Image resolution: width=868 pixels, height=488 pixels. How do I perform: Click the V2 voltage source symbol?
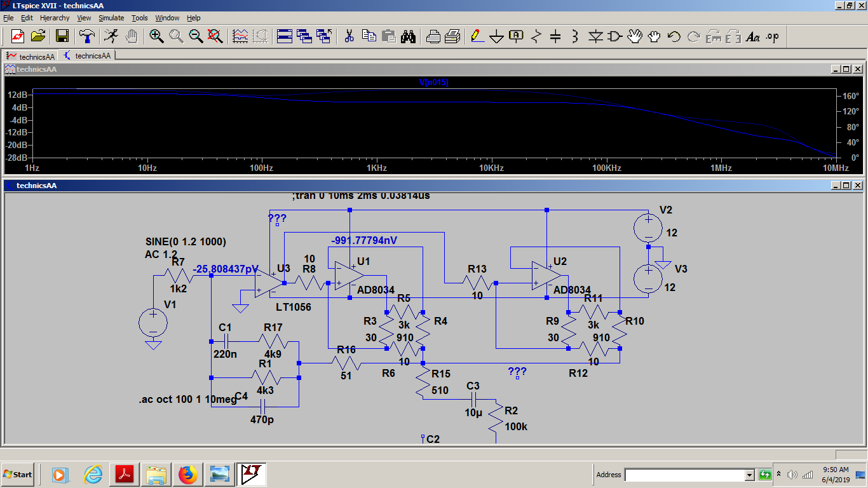[x=649, y=227]
